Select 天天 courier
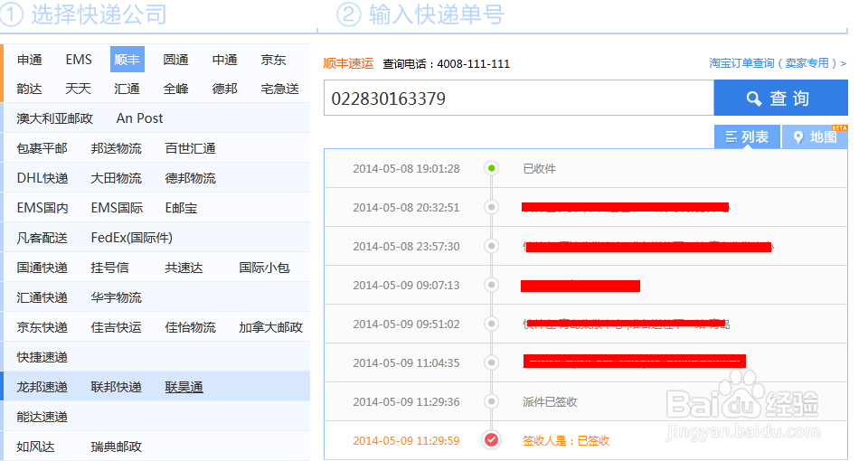Image resolution: width=868 pixels, height=461 pixels. (x=78, y=89)
